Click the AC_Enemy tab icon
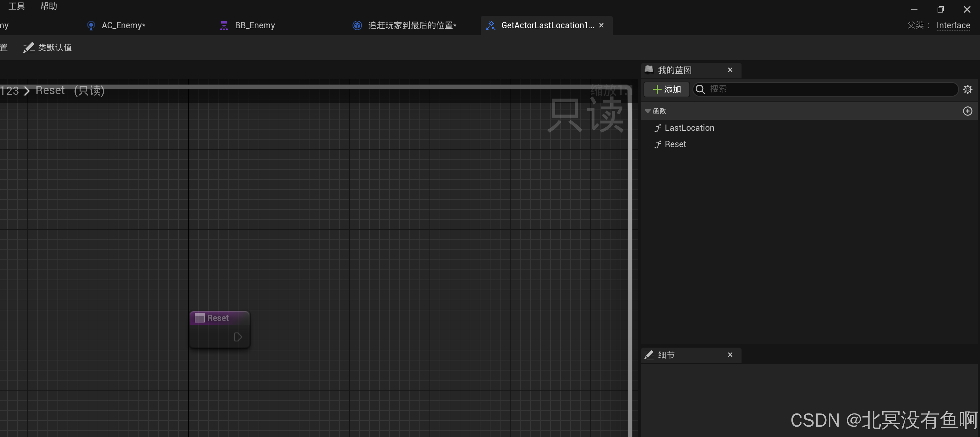The image size is (980, 437). click(91, 25)
